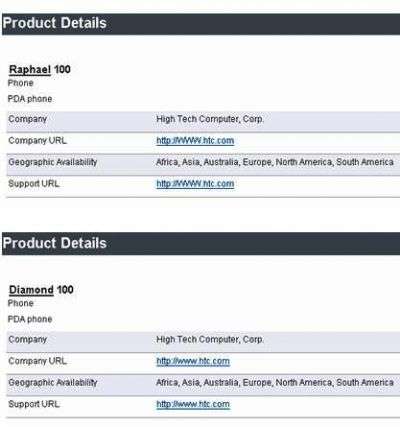Select Raphael High Tech Computer, Corp. value
400x427 pixels.
click(x=210, y=119)
